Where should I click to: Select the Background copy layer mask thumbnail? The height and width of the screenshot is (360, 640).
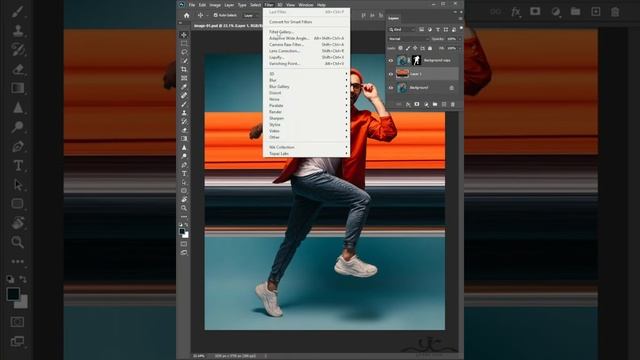click(416, 60)
